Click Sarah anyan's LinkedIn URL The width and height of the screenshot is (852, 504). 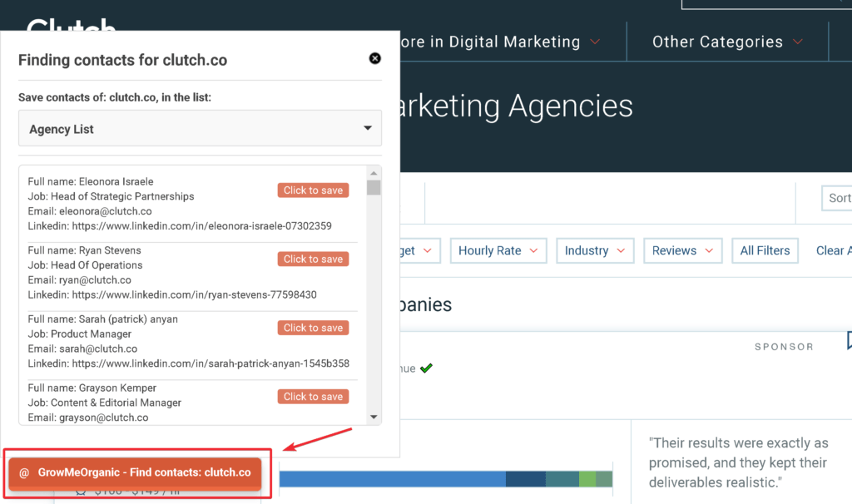(x=211, y=363)
